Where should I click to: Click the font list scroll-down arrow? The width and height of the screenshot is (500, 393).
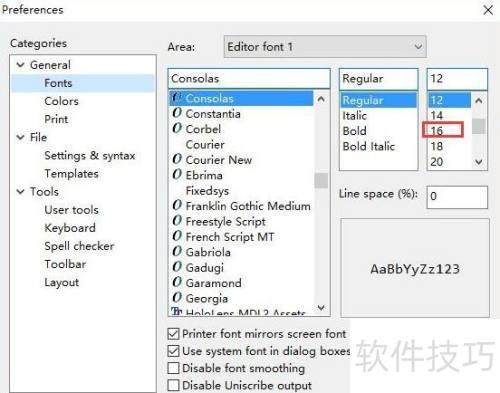point(321,307)
